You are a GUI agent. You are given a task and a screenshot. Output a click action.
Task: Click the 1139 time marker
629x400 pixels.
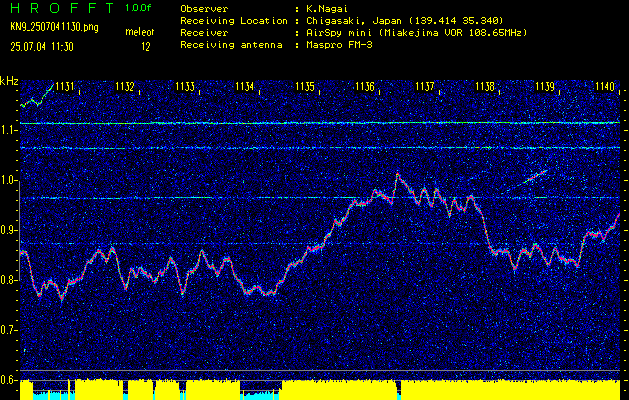pyautogui.click(x=545, y=86)
